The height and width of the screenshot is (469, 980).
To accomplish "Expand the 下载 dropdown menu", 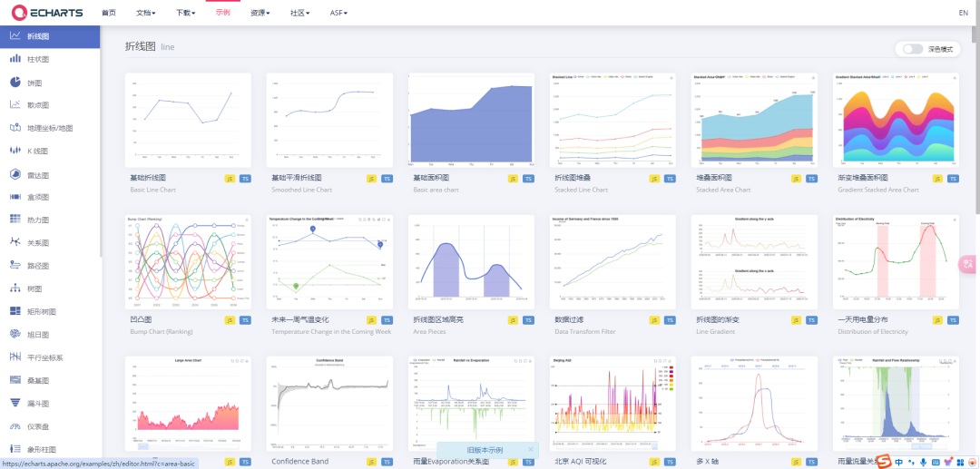I will click(186, 13).
